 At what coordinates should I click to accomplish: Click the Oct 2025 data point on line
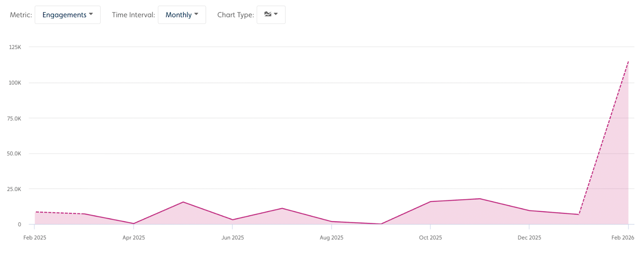(430, 201)
